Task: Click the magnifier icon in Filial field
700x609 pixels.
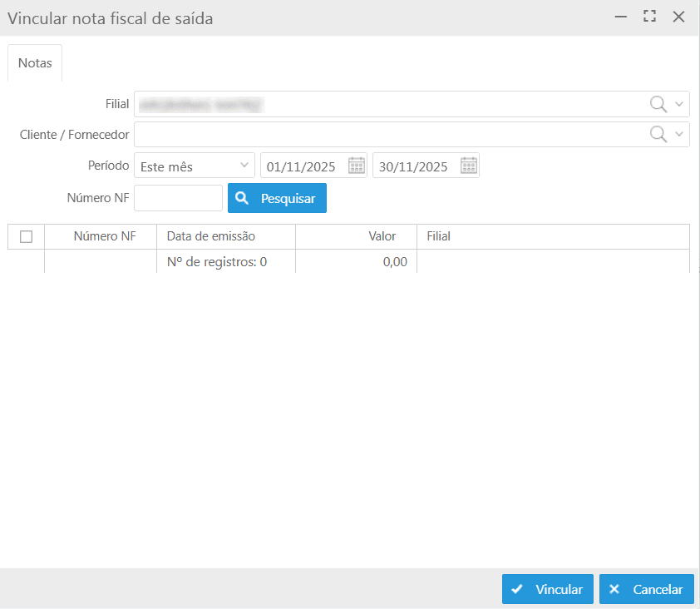Action: coord(658,104)
